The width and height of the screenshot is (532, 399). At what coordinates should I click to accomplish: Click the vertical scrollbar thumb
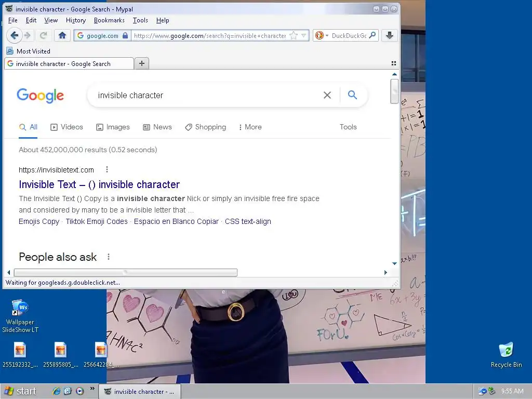394,91
